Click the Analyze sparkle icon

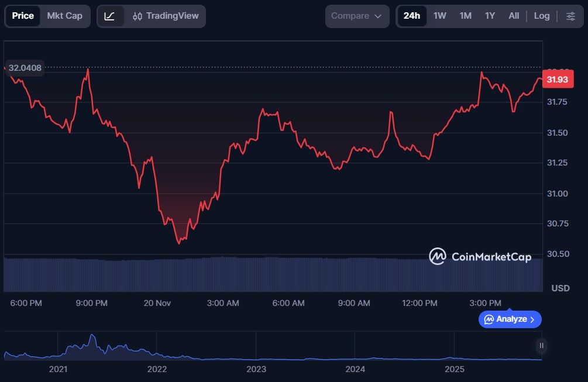[489, 319]
